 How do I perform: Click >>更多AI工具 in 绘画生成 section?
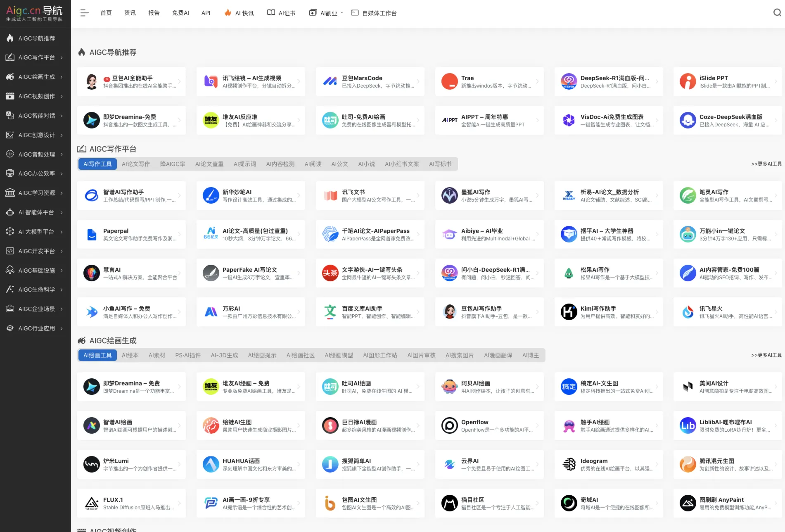pyautogui.click(x=766, y=355)
